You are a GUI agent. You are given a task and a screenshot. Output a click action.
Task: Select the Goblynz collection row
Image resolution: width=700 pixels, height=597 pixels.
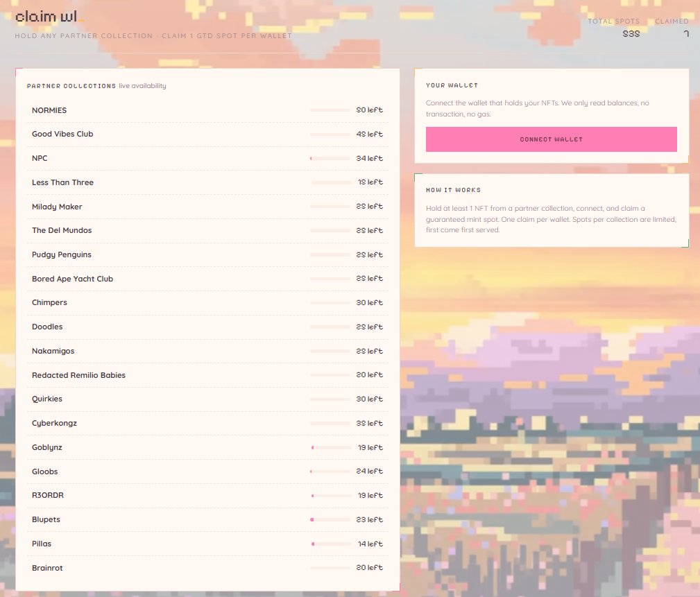(207, 447)
